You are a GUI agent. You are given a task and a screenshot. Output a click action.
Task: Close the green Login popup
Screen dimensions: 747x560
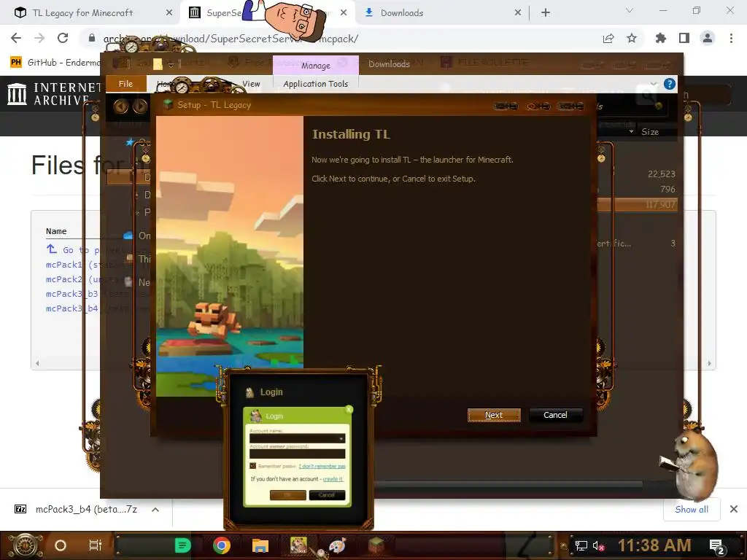(x=349, y=410)
